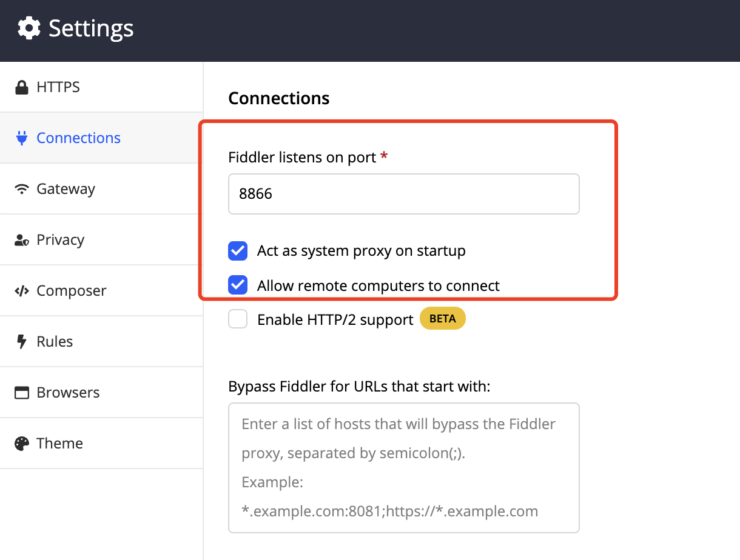Go to the Privacy settings tab

(60, 240)
